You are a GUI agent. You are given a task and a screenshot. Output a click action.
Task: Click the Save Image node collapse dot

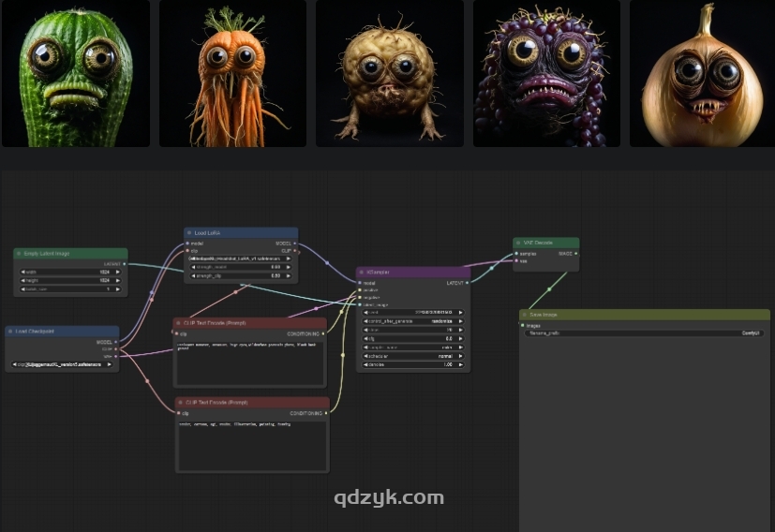(525, 316)
